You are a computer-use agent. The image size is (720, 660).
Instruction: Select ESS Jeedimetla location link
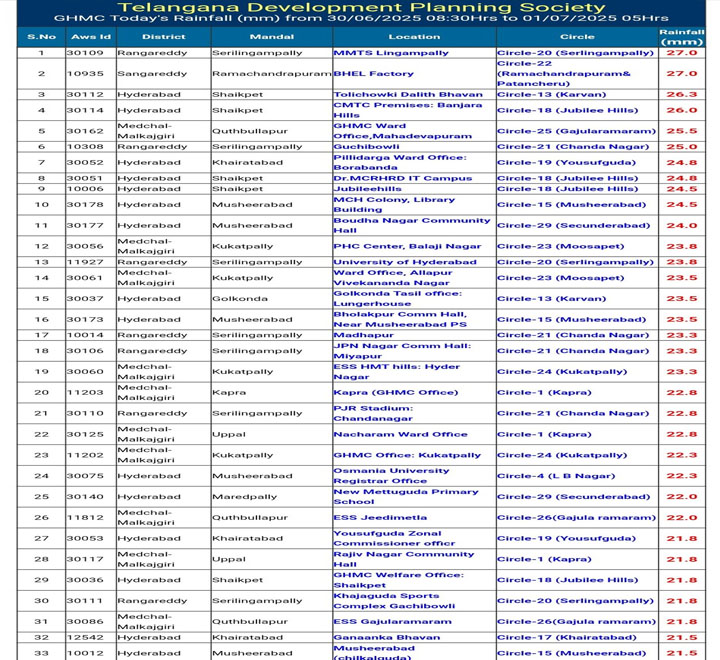pyautogui.click(x=380, y=518)
